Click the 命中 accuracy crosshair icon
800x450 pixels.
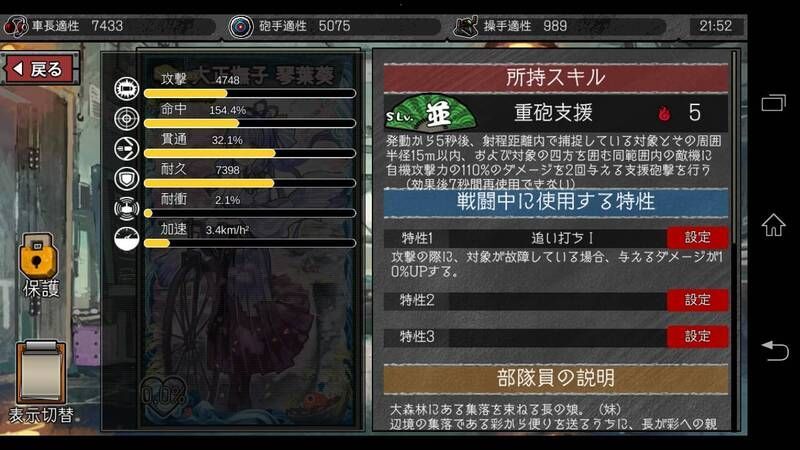coord(127,118)
